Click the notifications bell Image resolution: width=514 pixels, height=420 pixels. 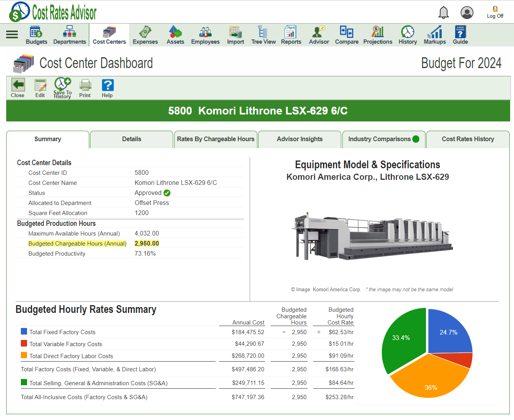(x=444, y=12)
